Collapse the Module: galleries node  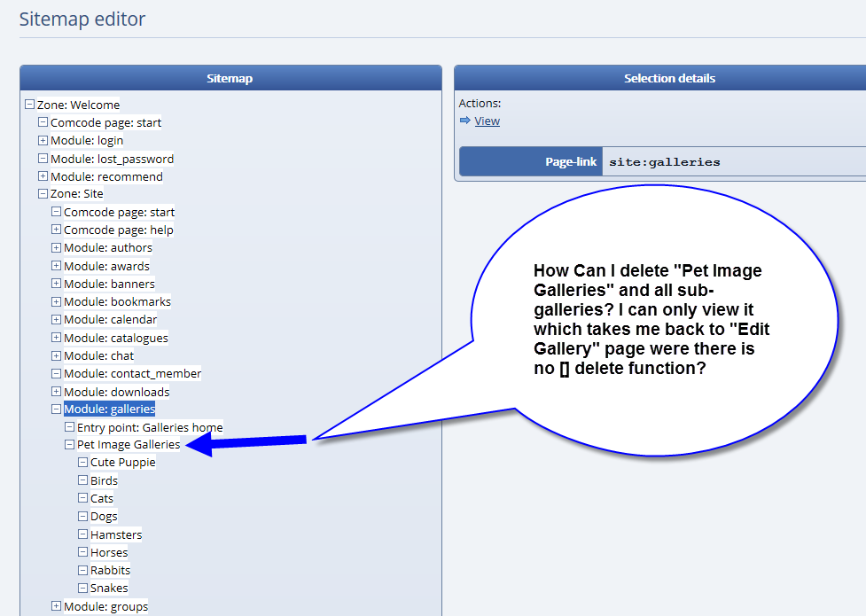(57, 409)
